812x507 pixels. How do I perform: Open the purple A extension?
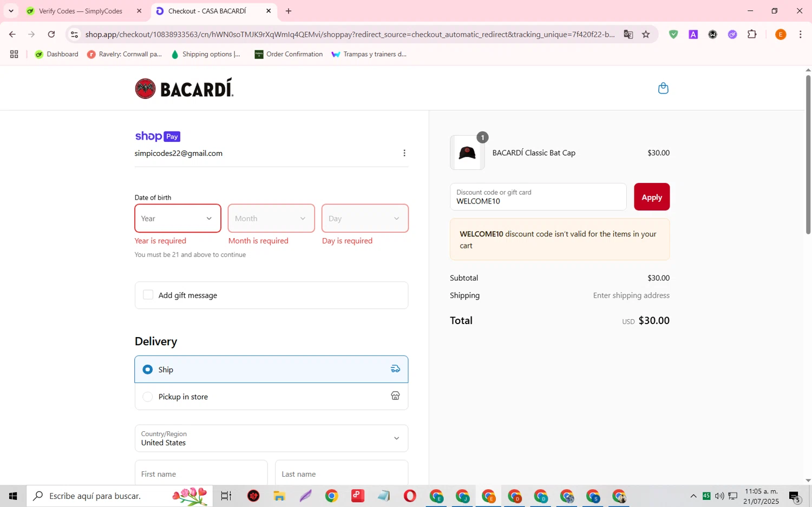(693, 34)
